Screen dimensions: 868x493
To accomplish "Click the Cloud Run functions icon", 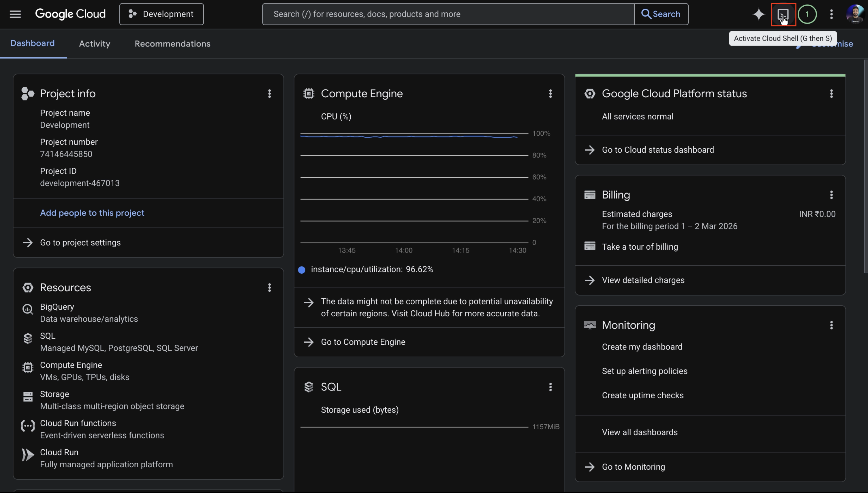I will coord(28,426).
